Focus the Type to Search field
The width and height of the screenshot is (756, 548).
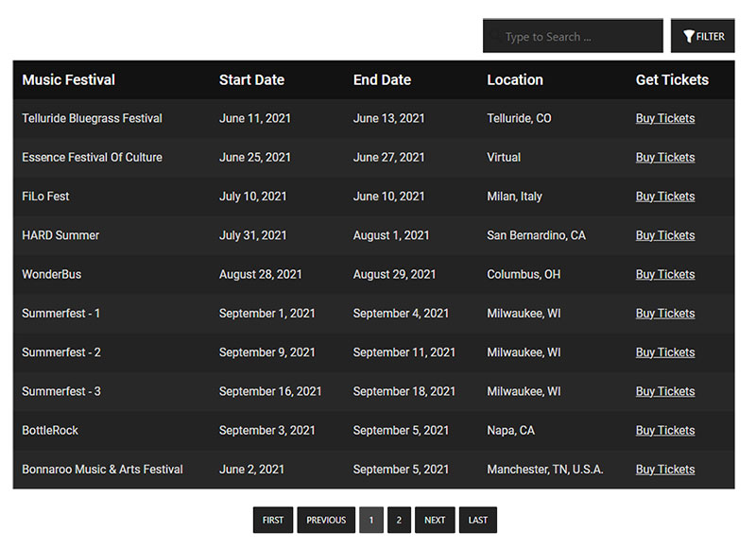pyautogui.click(x=573, y=36)
